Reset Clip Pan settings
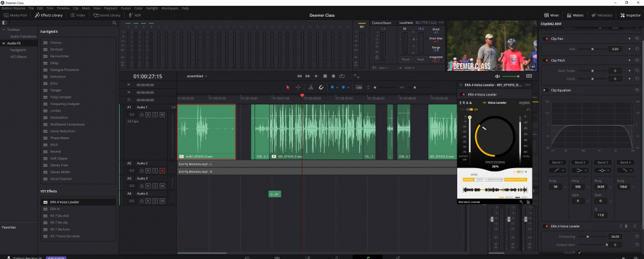This screenshot has height=259, width=644. 636,39
